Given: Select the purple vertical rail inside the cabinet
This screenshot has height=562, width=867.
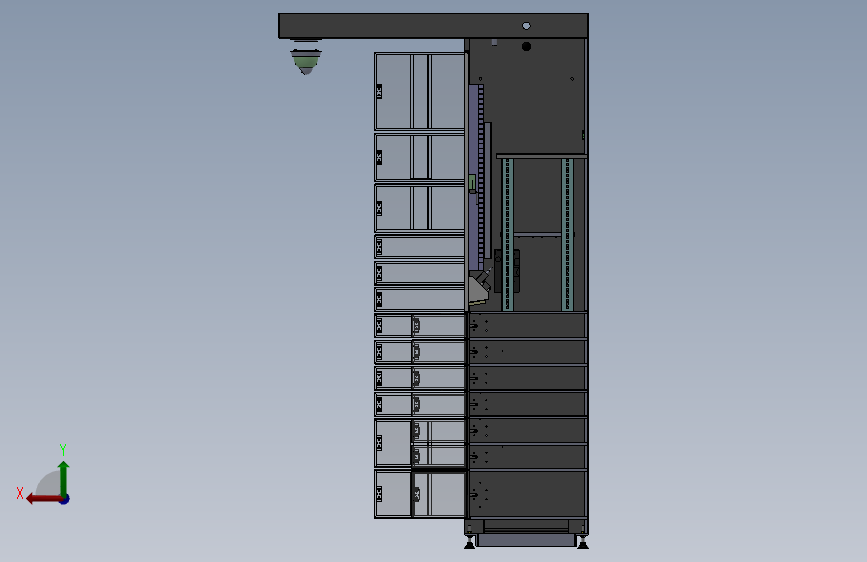Looking at the screenshot, I should tap(474, 177).
